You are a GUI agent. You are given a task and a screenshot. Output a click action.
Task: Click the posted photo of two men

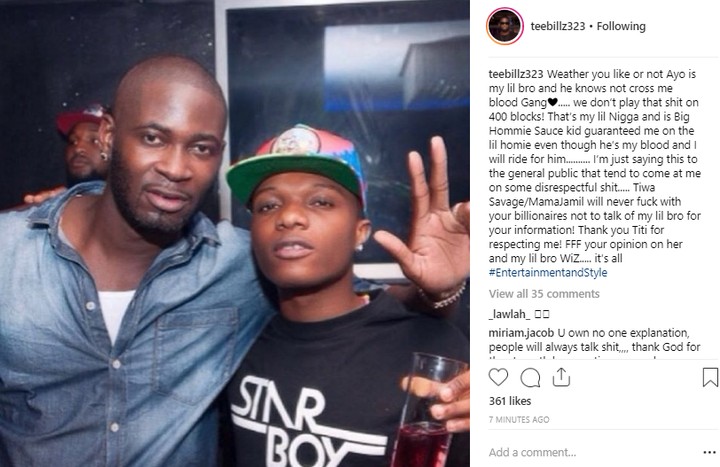235,233
